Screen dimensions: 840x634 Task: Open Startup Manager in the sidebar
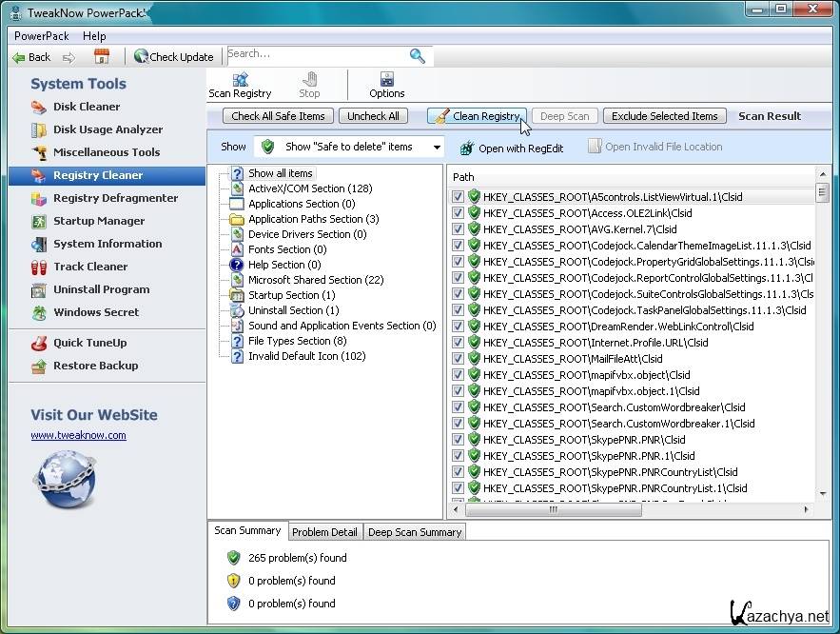(99, 221)
